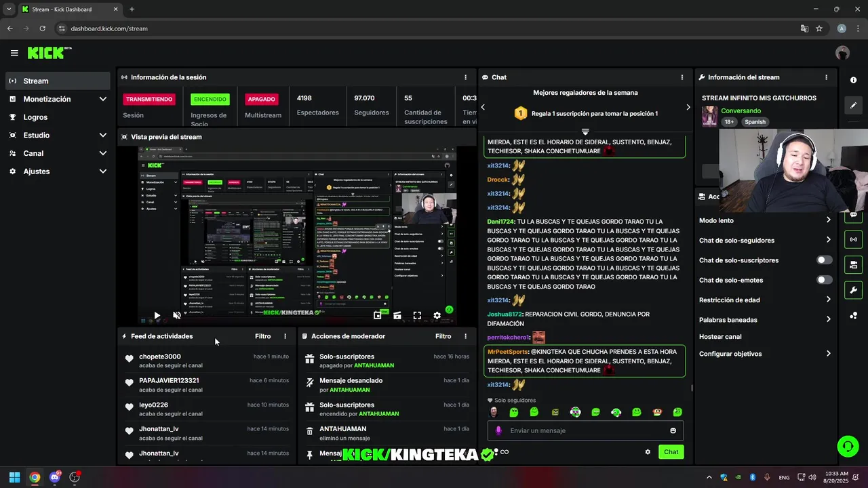868x488 pixels.
Task: Open Restricción de edad options
Action: coord(765,300)
